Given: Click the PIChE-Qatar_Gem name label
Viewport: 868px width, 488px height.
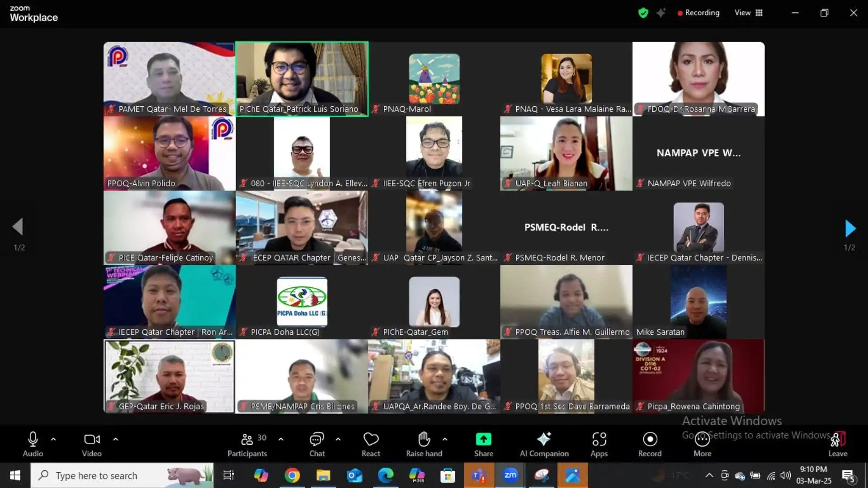Looking at the screenshot, I should (415, 332).
